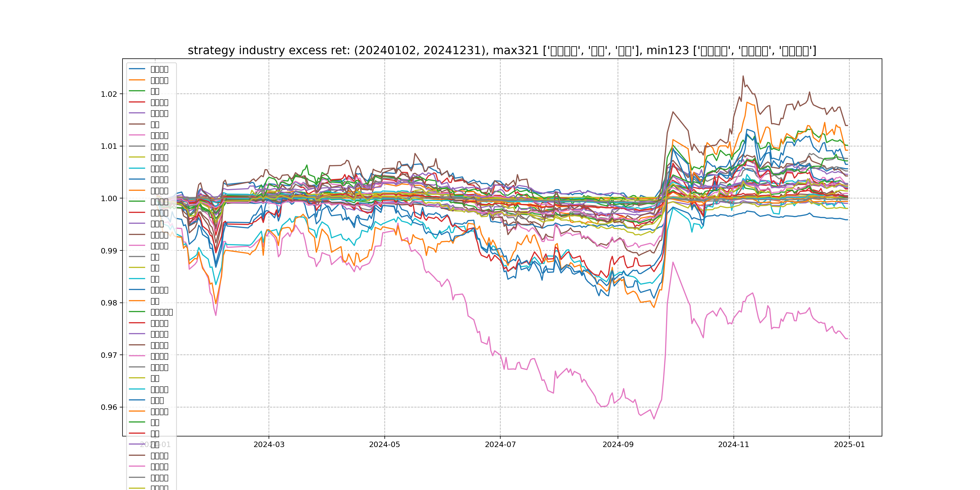Click the longest legend label with green line
This screenshot has width=980, height=490.
click(x=162, y=312)
